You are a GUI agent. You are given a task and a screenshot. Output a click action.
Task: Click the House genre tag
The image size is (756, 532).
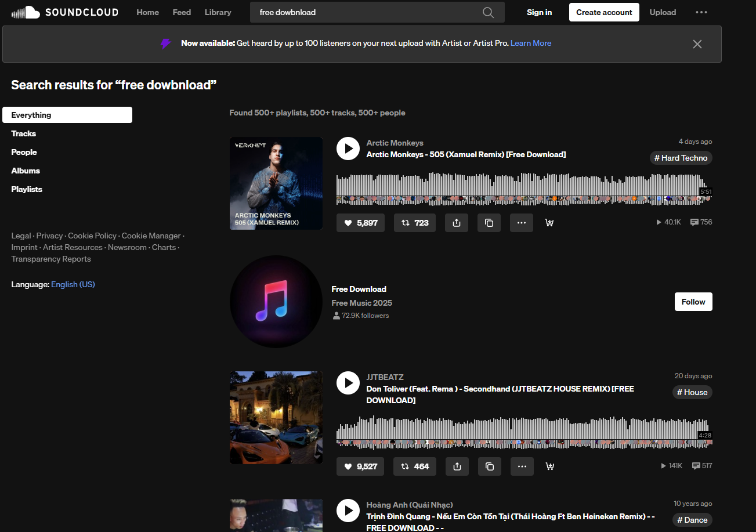click(x=692, y=392)
